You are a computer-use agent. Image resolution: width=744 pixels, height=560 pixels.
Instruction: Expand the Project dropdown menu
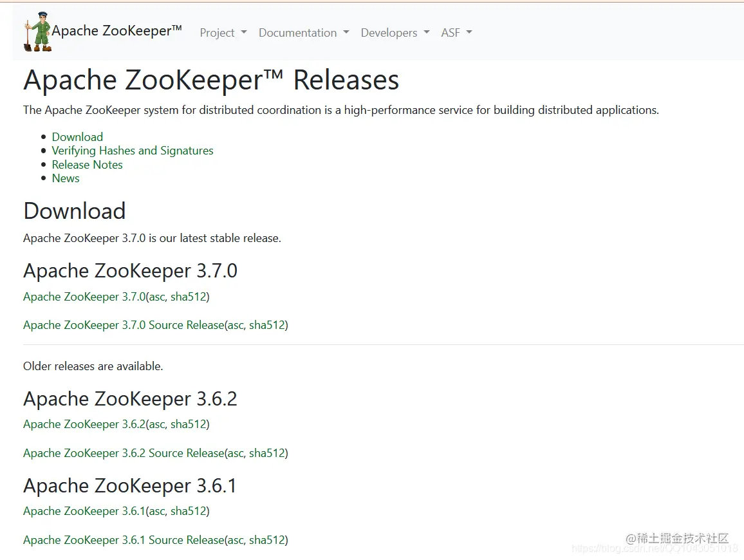(223, 33)
